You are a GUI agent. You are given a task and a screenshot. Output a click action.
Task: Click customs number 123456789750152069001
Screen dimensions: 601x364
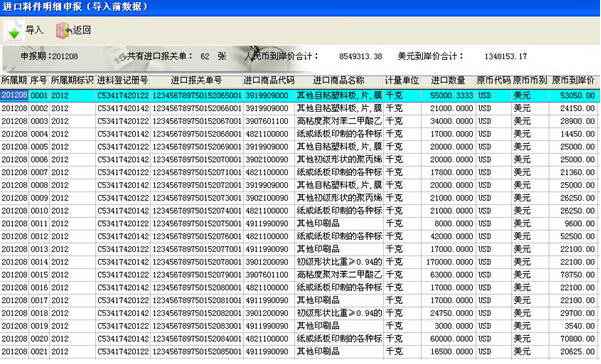[x=197, y=147]
